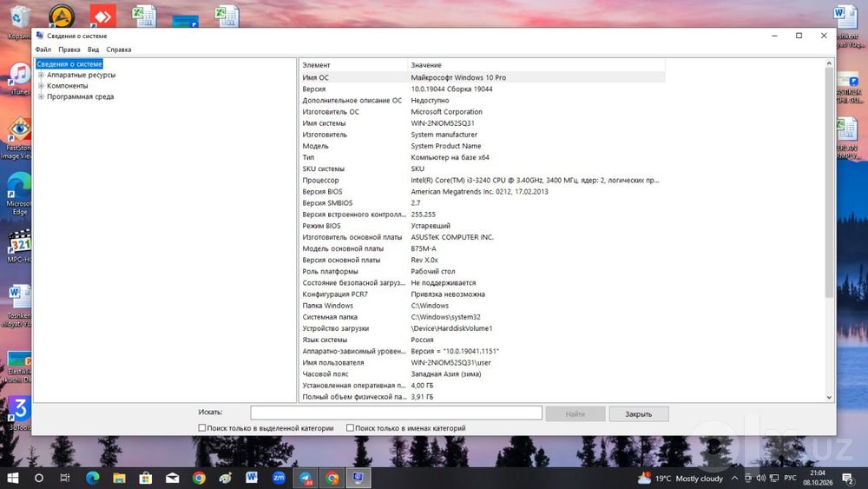Select Аппаратные ресурсы label in tree
This screenshot has height=489, width=868.
pos(81,75)
